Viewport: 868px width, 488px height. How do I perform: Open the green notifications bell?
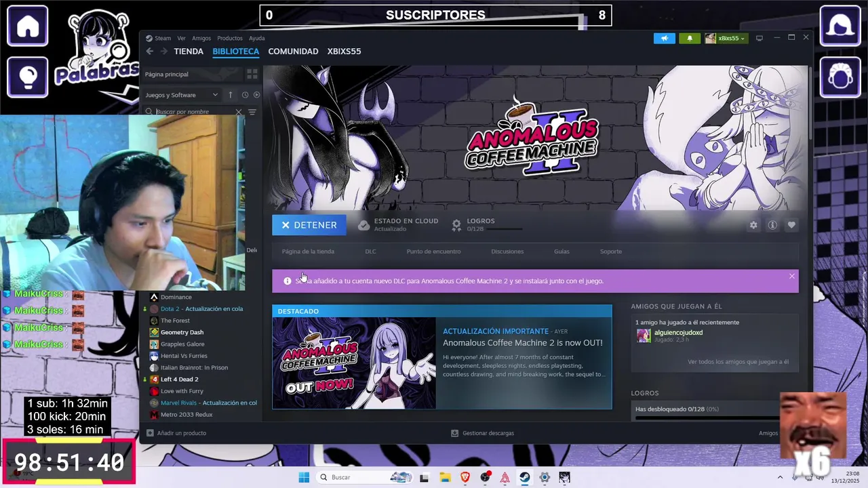690,38
